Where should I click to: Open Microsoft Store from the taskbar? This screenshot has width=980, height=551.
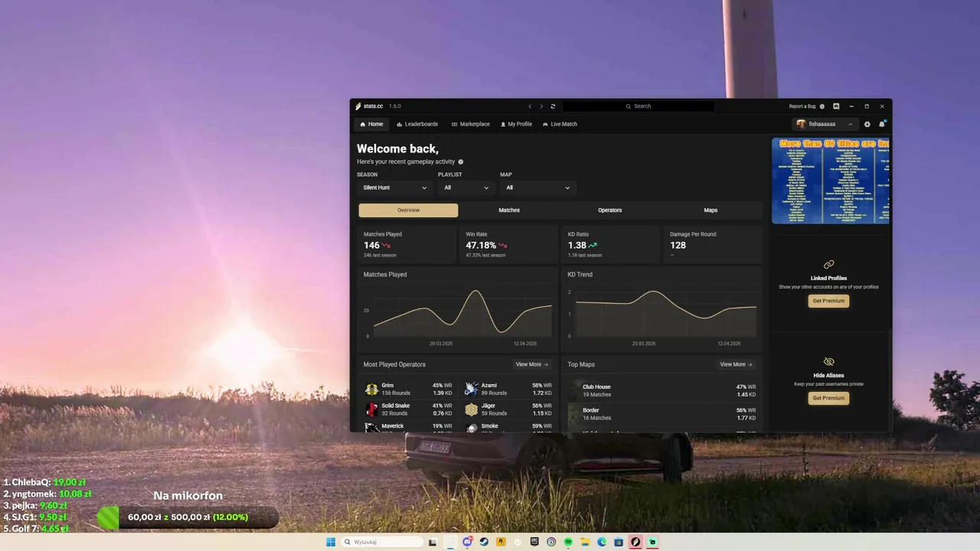click(x=619, y=542)
